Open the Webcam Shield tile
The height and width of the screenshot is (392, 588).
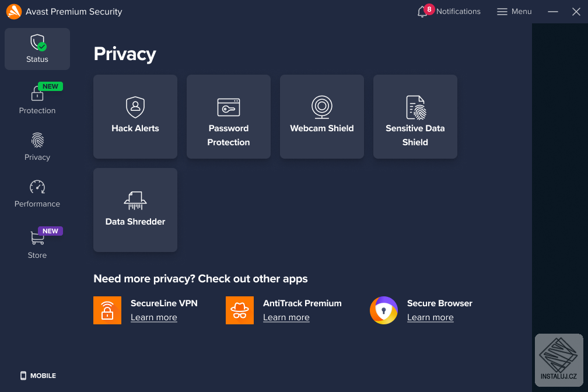point(322,117)
